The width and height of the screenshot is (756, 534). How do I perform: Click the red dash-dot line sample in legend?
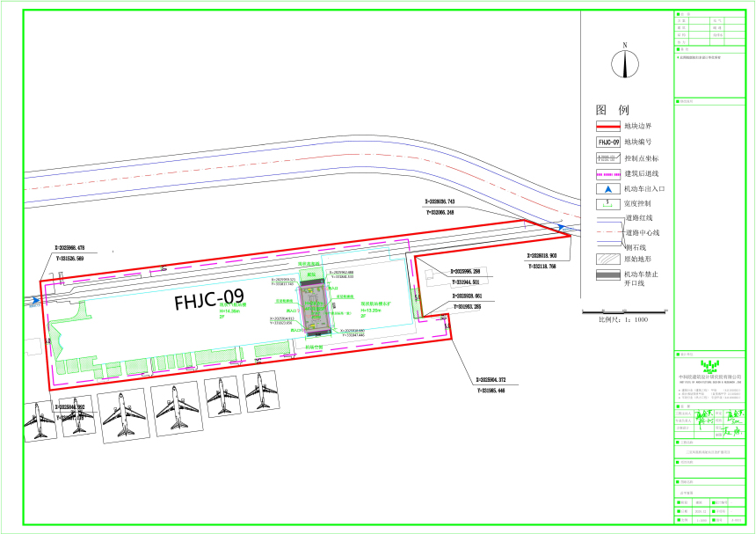point(611,232)
